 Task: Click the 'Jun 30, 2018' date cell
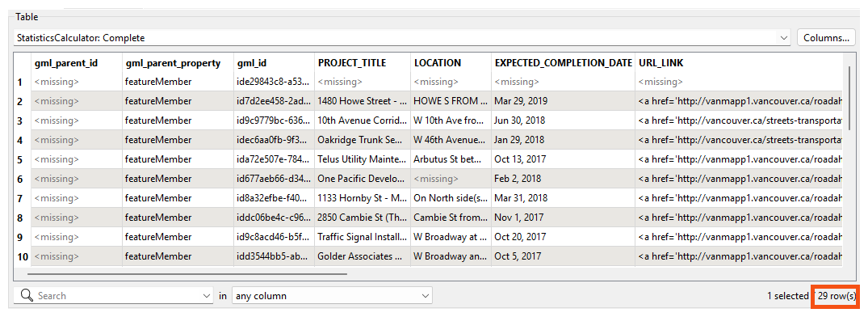(x=563, y=120)
